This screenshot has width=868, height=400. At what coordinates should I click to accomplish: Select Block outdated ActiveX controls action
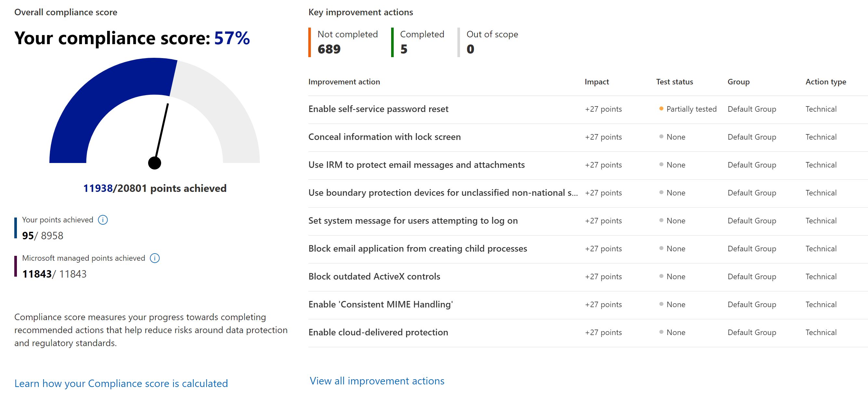[x=374, y=277]
